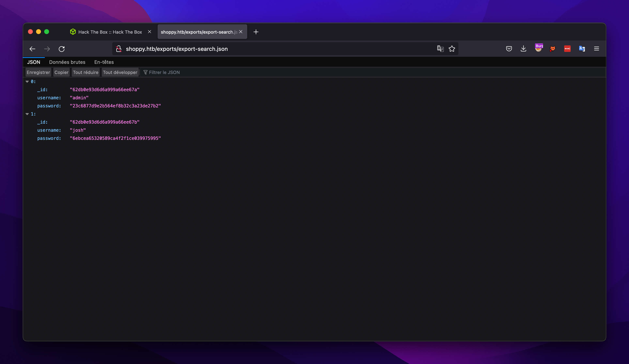Click the _id key in entry 0
Viewport: 629px width, 364px height.
click(42, 90)
